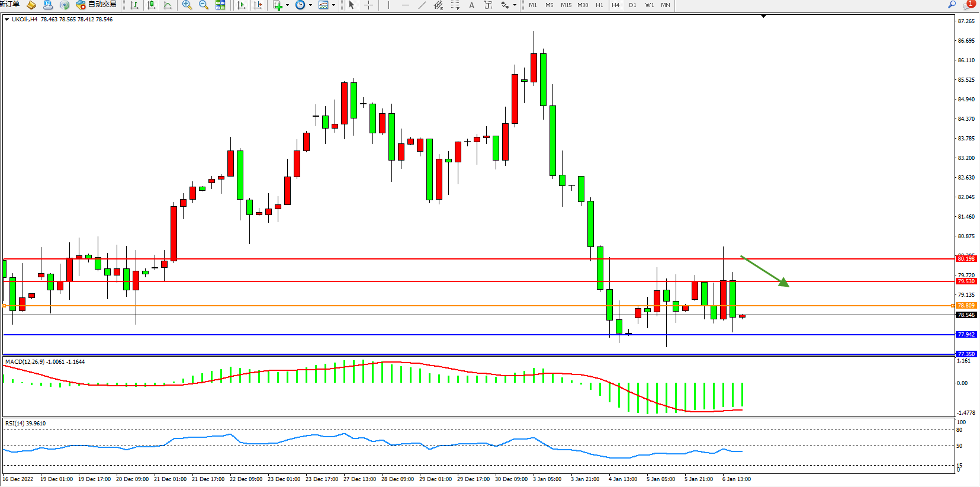Toggle the chart auto-scroll button
The width and height of the screenshot is (980, 487).
241,5
